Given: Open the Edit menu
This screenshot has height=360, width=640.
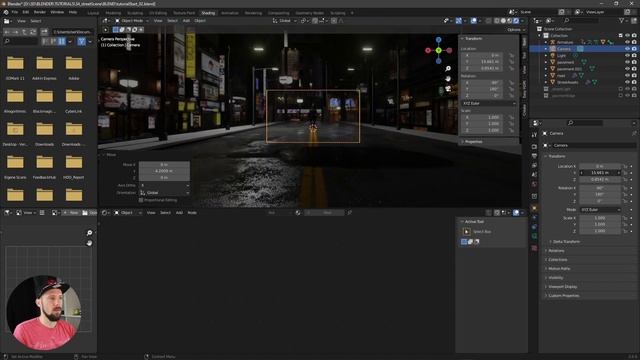Looking at the screenshot, I should [26, 12].
